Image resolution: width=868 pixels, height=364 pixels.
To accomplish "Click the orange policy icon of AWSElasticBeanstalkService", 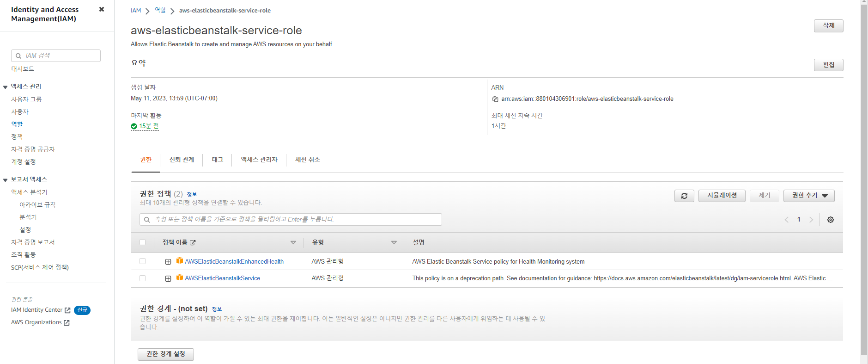I will (180, 278).
